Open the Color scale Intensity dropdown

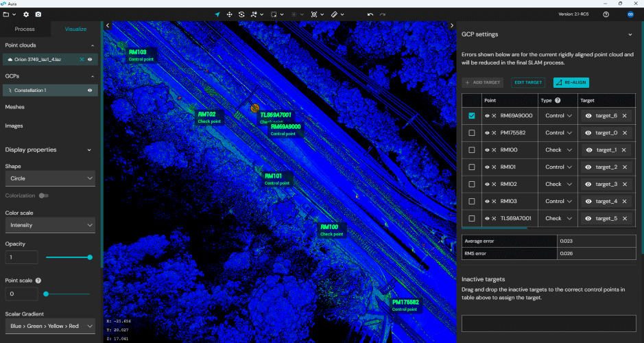(x=50, y=225)
